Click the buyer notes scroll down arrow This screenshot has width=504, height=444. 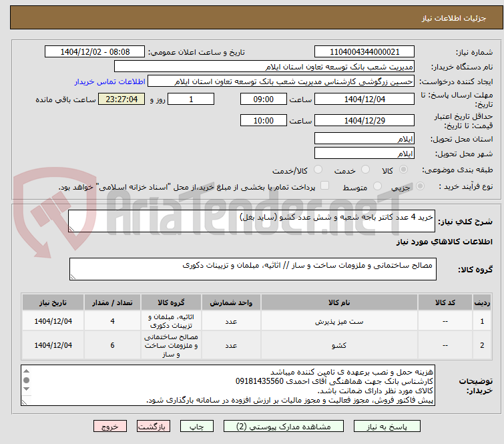pyautogui.click(x=26, y=389)
